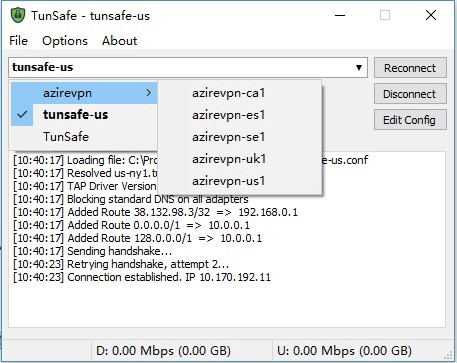Click the Edit Config button

pyautogui.click(x=410, y=120)
